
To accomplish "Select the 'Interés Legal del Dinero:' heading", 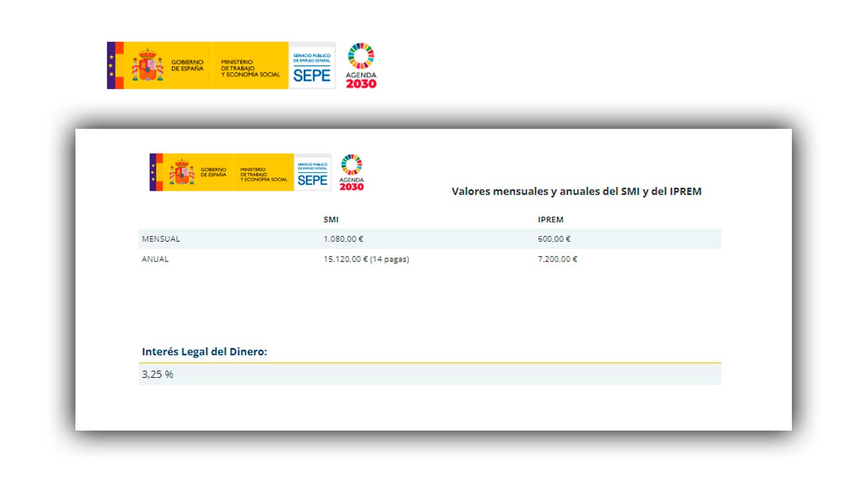I will tap(204, 352).
